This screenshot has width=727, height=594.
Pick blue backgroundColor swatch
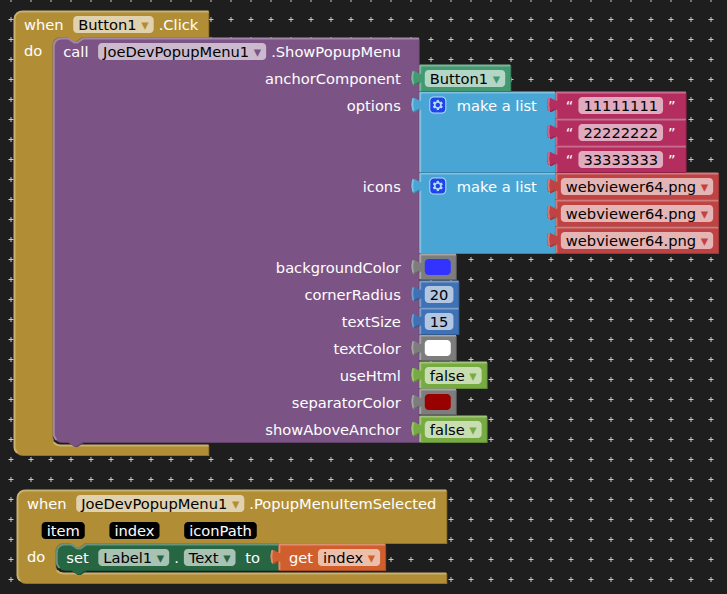[x=437, y=268]
